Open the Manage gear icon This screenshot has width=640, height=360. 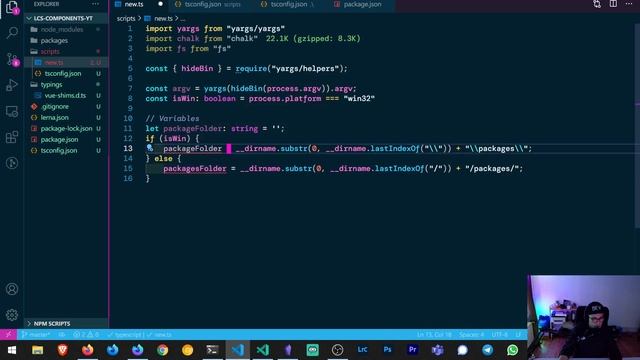12,315
